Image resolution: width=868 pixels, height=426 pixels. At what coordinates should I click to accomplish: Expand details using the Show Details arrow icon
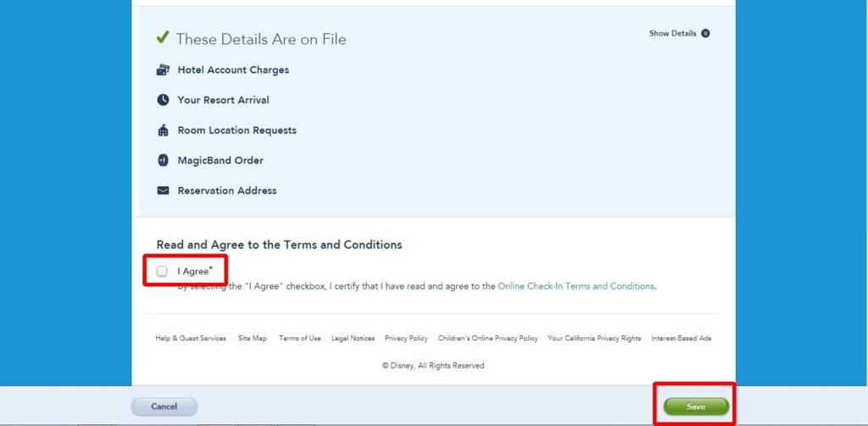[705, 33]
